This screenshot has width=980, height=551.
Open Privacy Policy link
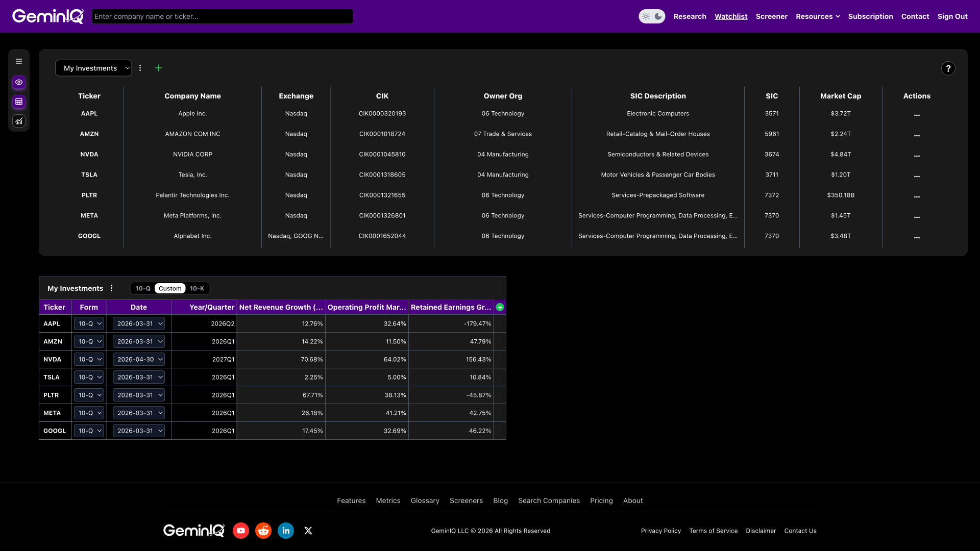point(661,531)
